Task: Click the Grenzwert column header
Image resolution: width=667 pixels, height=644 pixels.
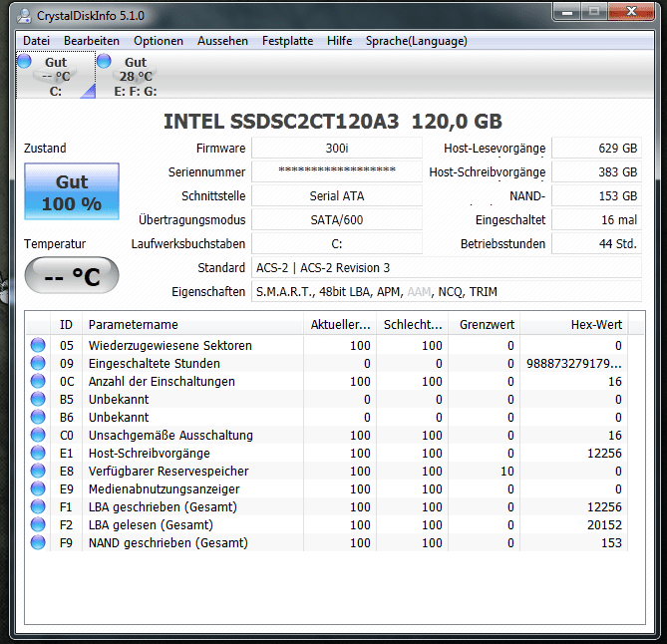Action: click(485, 325)
